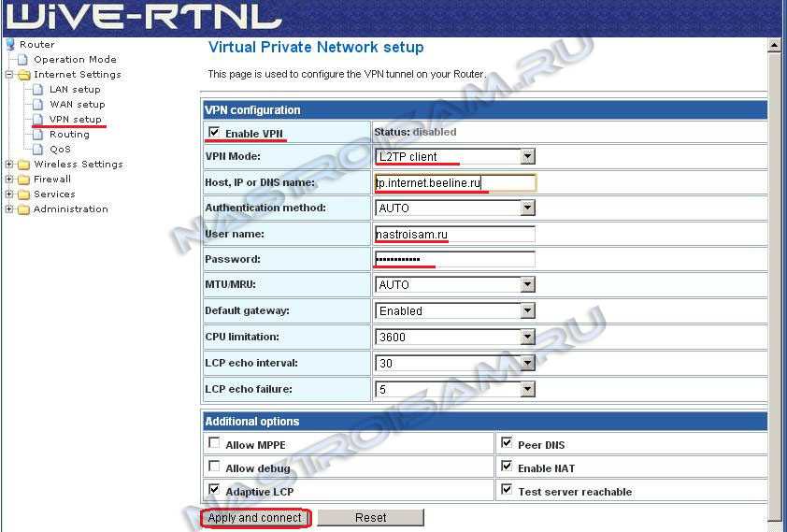
Task: Open WAN setup in sidebar
Action: point(77,105)
